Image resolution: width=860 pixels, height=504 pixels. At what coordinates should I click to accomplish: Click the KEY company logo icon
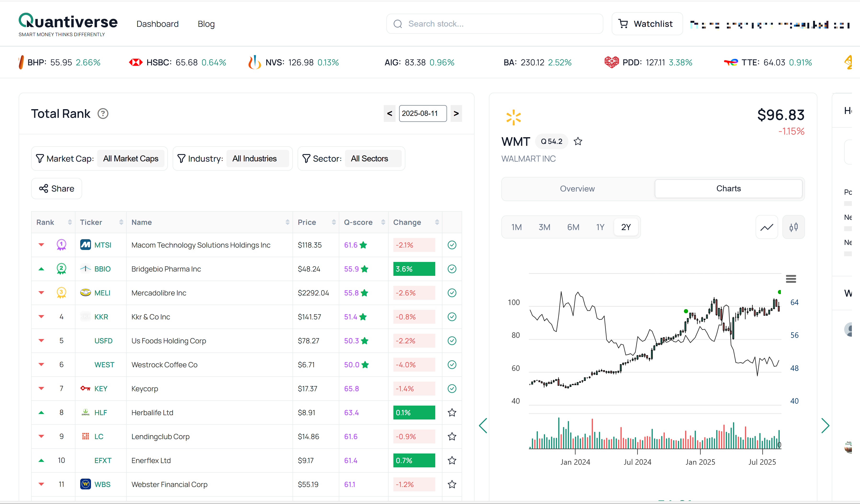85,388
